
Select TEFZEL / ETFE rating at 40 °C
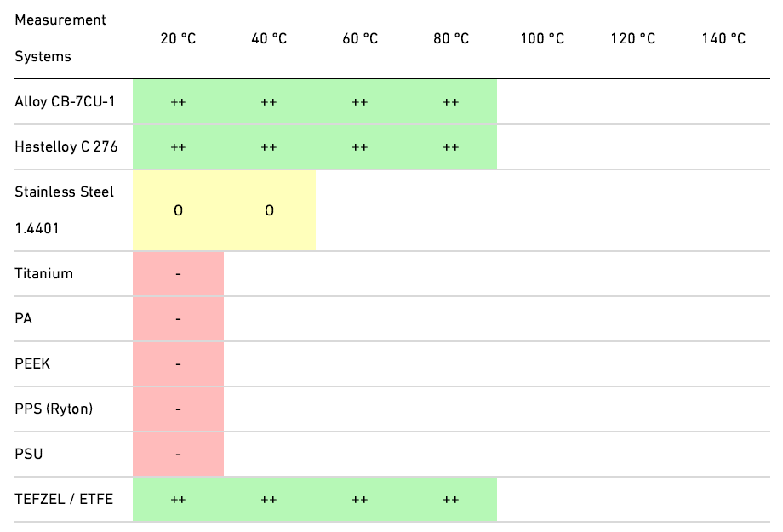pyautogui.click(x=269, y=500)
